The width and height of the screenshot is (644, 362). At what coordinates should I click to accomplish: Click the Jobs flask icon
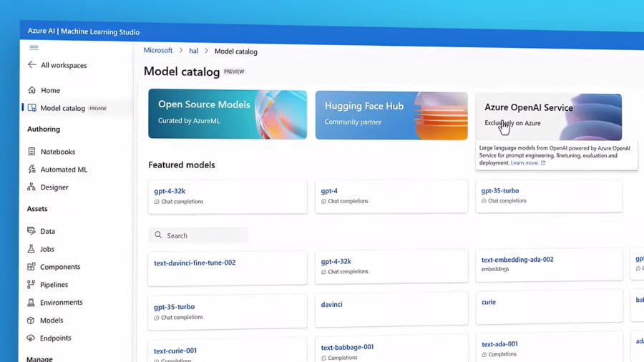coord(31,248)
